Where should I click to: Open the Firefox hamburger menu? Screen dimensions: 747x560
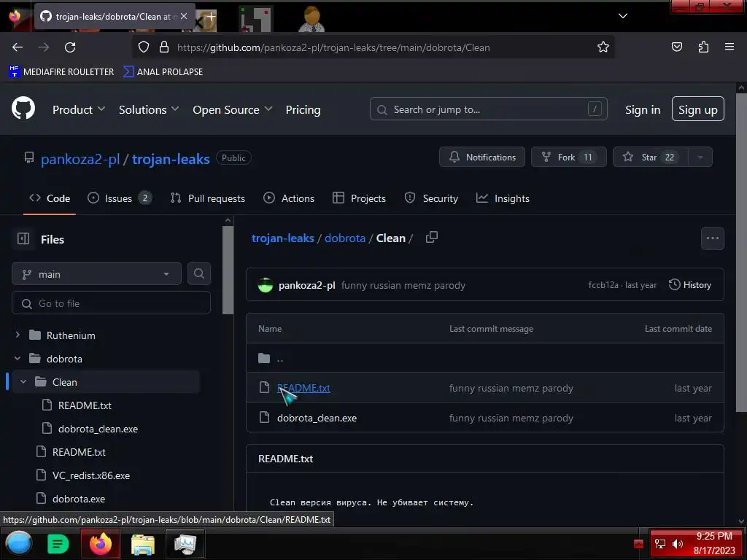(729, 47)
